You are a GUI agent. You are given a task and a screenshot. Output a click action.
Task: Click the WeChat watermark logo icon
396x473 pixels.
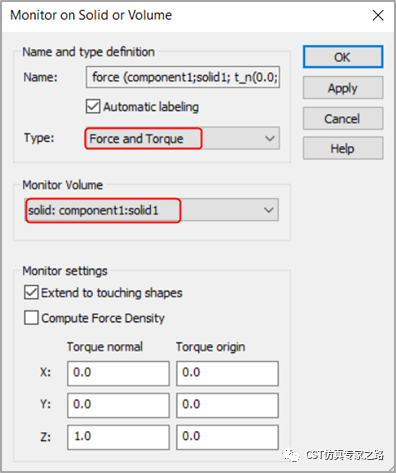click(x=291, y=455)
